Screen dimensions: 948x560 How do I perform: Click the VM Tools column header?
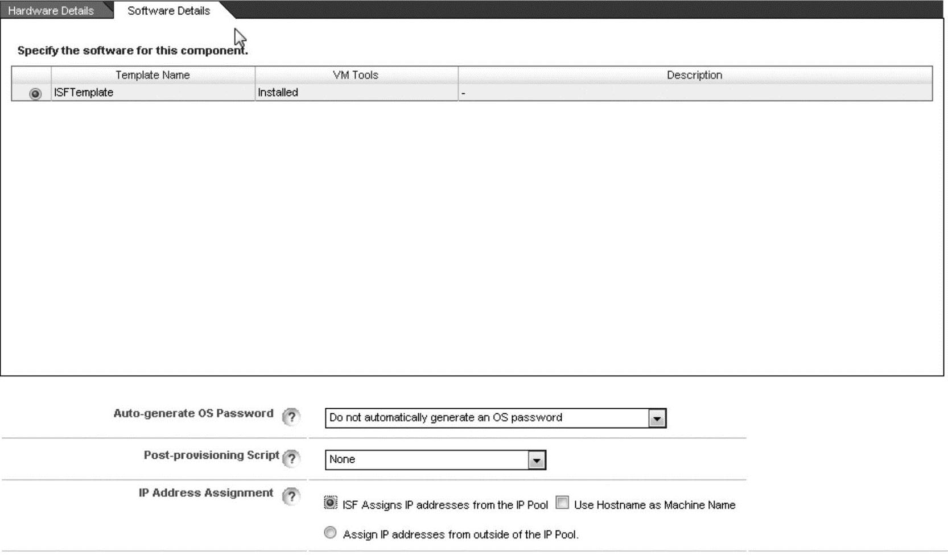356,75
